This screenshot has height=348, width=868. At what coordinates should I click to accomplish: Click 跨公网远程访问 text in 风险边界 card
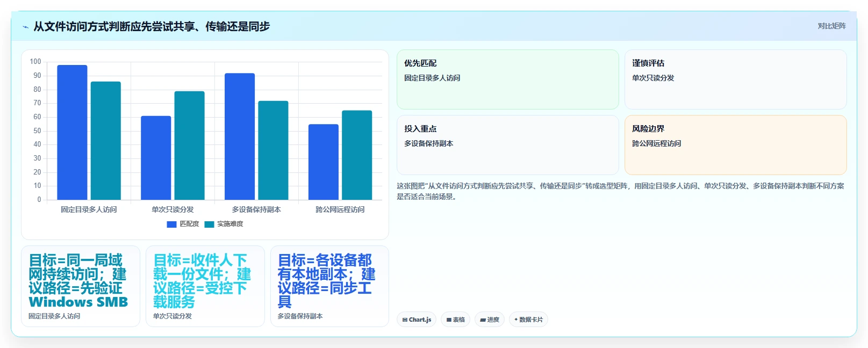[657, 143]
